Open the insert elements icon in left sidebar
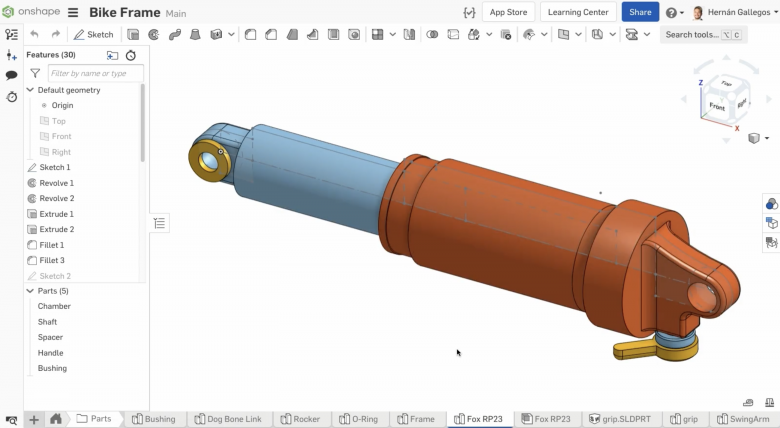Image resolution: width=780 pixels, height=428 pixels. [11, 55]
